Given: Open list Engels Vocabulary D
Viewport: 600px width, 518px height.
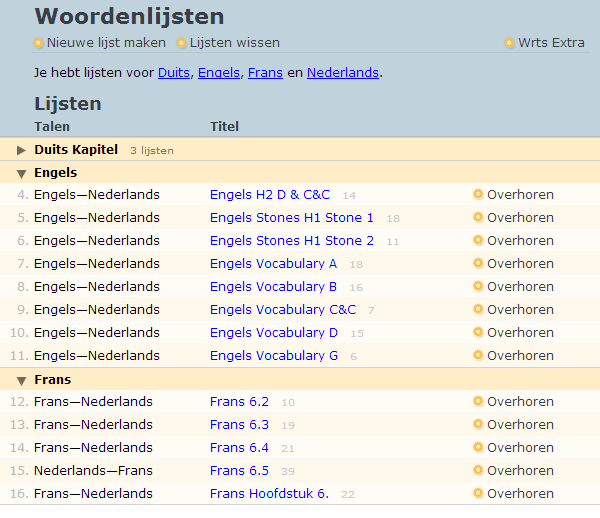Looking at the screenshot, I should tap(274, 332).
